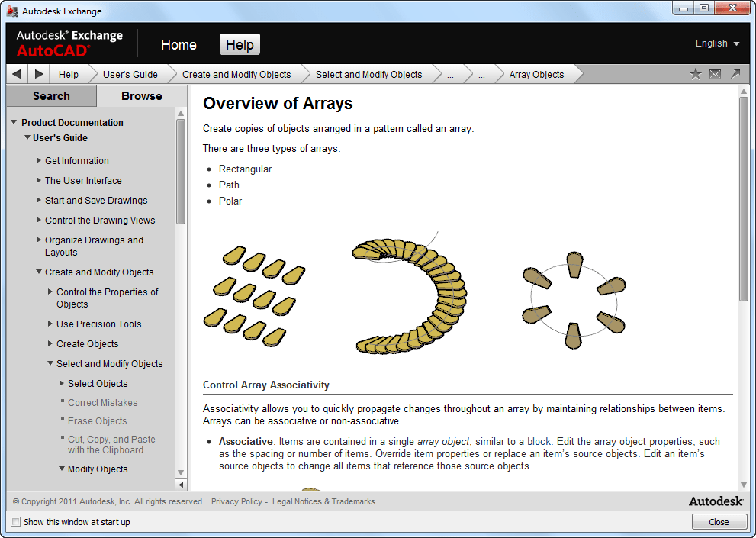Click the Array Objects breadcrumb
Image resolution: width=756 pixels, height=538 pixels.
tap(536, 74)
